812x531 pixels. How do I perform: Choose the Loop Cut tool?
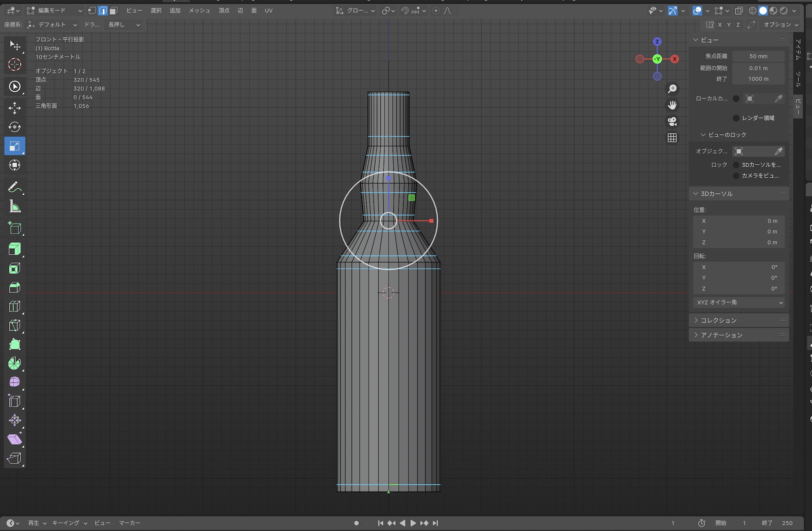coord(15,306)
